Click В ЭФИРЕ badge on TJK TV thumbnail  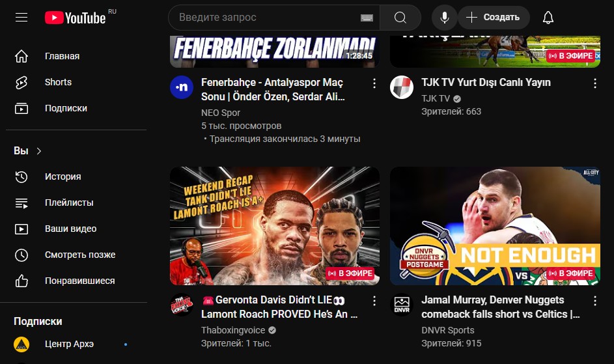[570, 56]
